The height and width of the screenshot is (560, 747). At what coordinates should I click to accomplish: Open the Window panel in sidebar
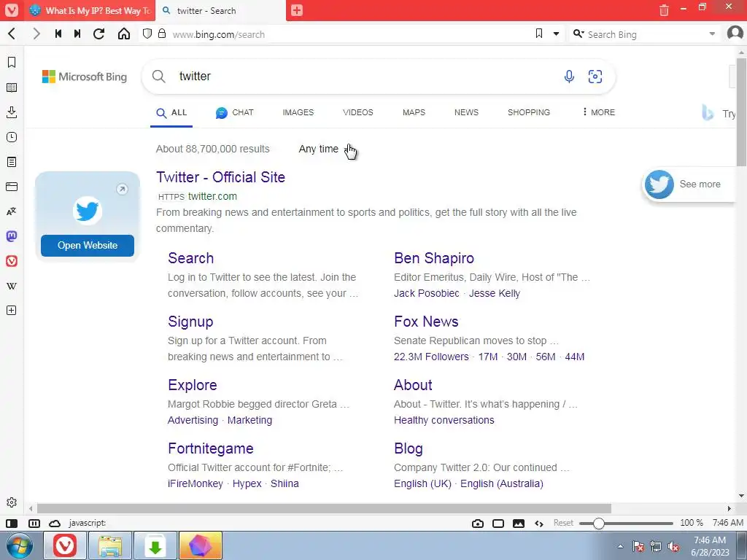[12, 187]
